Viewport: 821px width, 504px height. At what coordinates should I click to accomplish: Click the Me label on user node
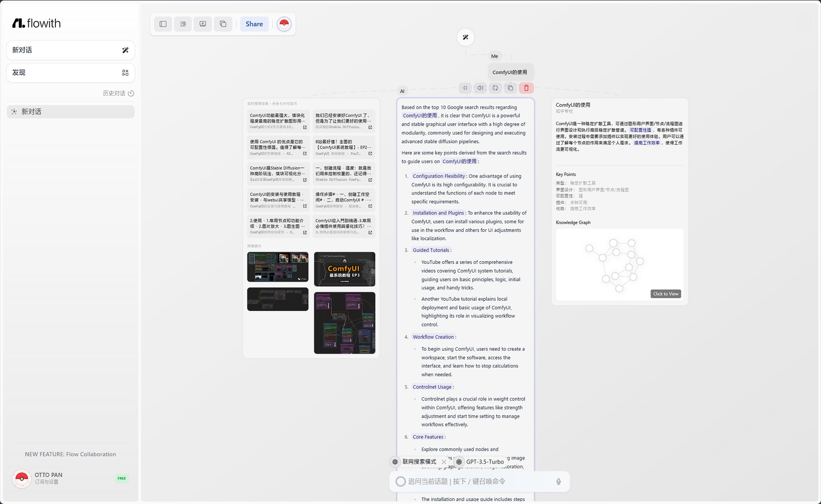tap(495, 56)
